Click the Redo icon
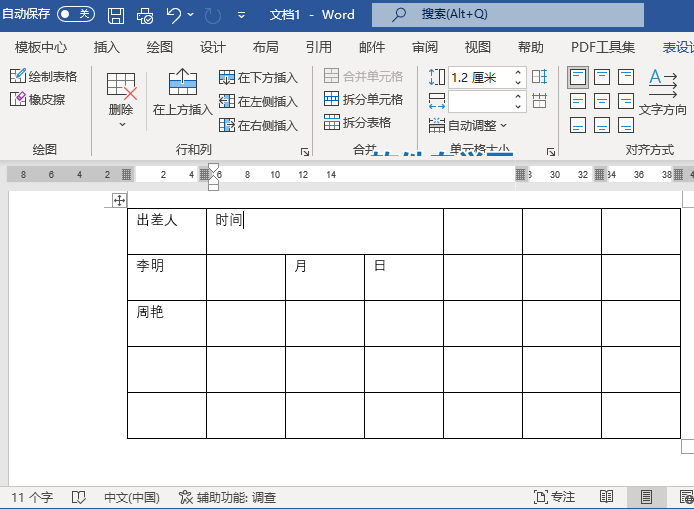Screen dimensions: 694x509 [213, 16]
